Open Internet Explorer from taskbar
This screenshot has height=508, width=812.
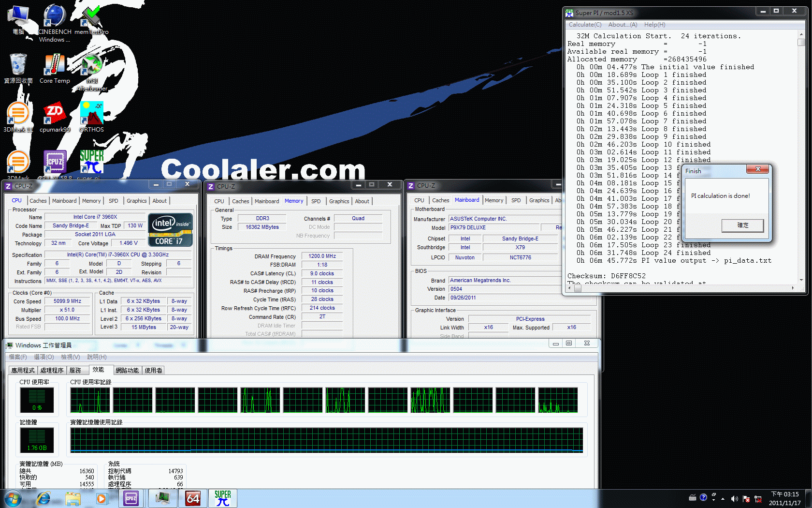point(43,498)
